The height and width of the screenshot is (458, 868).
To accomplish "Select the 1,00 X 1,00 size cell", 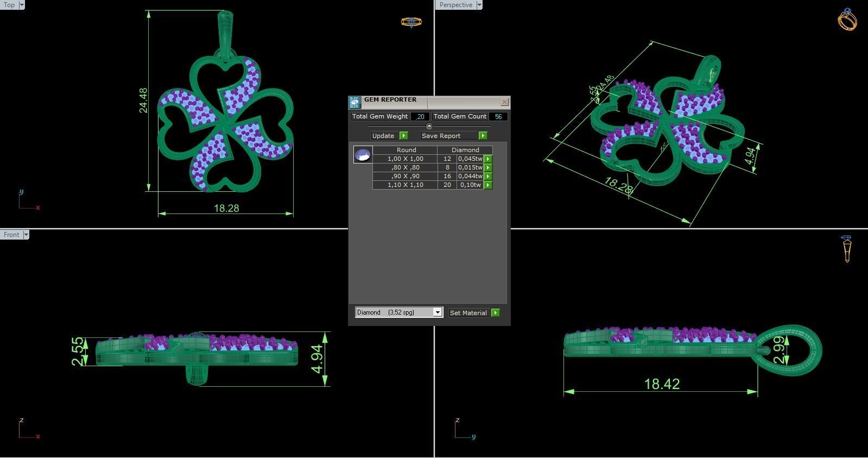I will pos(405,159).
